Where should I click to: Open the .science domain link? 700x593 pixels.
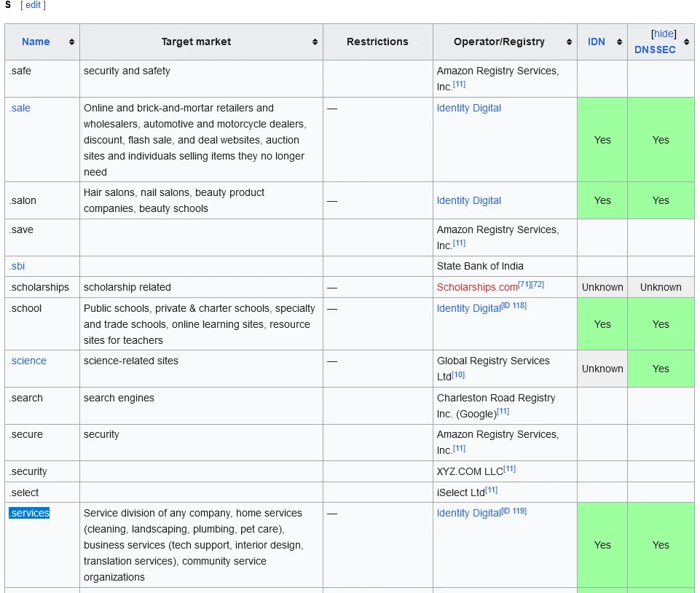point(28,361)
